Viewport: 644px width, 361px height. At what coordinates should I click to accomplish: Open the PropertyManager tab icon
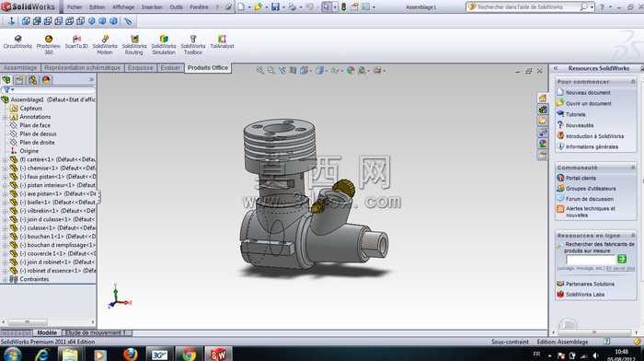19,80
